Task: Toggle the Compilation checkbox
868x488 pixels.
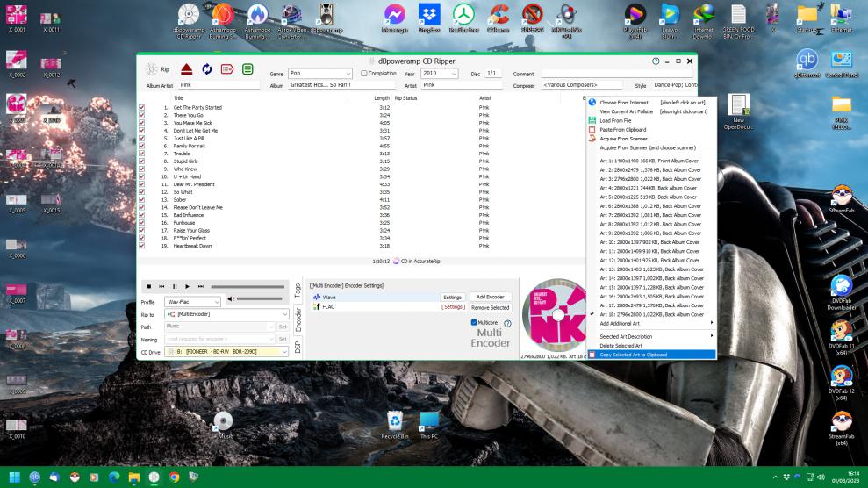Action: pyautogui.click(x=364, y=73)
